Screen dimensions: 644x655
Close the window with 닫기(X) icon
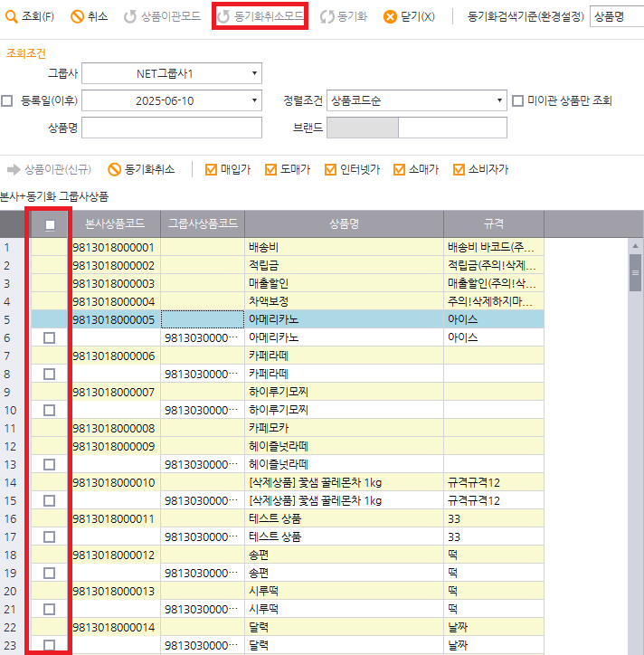390,16
